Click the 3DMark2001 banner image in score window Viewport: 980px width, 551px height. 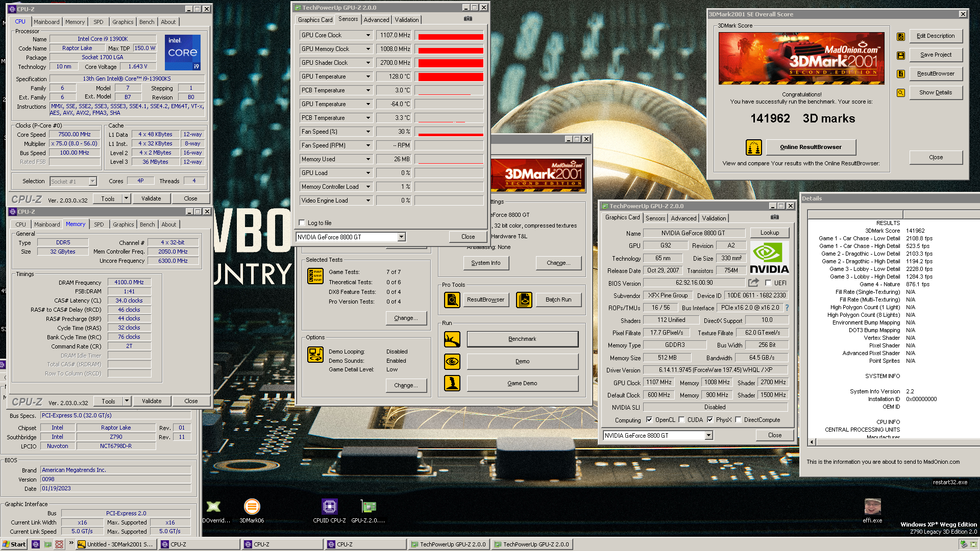pos(801,58)
